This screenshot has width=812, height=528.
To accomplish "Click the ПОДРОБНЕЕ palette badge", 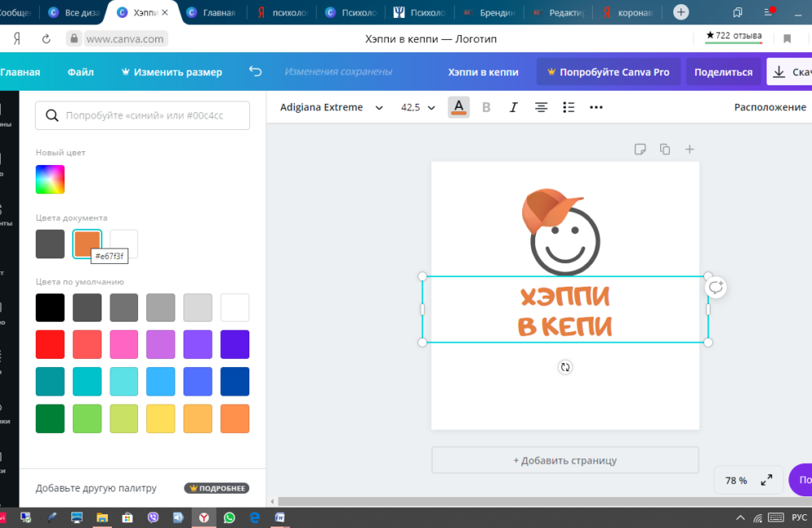I will 217,488.
